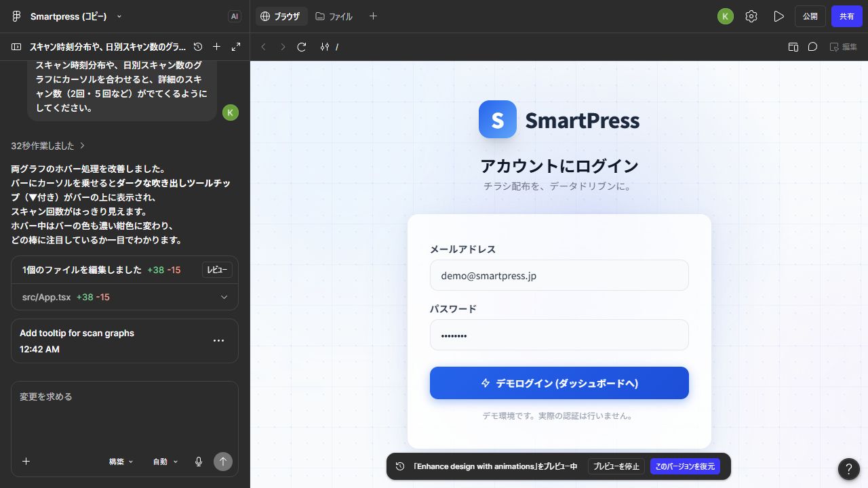Click the microphone voice input icon
This screenshot has width=868, height=488.
(199, 462)
